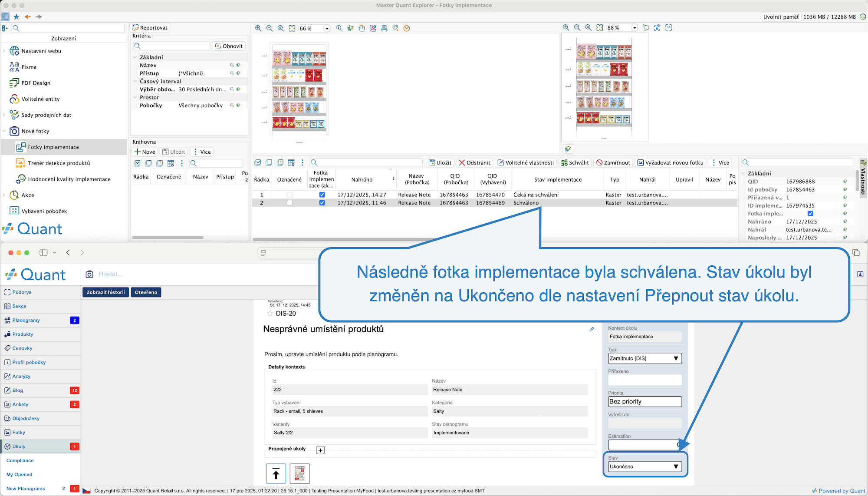Open the Typ dropdown showing Zamítnuto [DIS]
The height and width of the screenshot is (496, 868).
(645, 358)
